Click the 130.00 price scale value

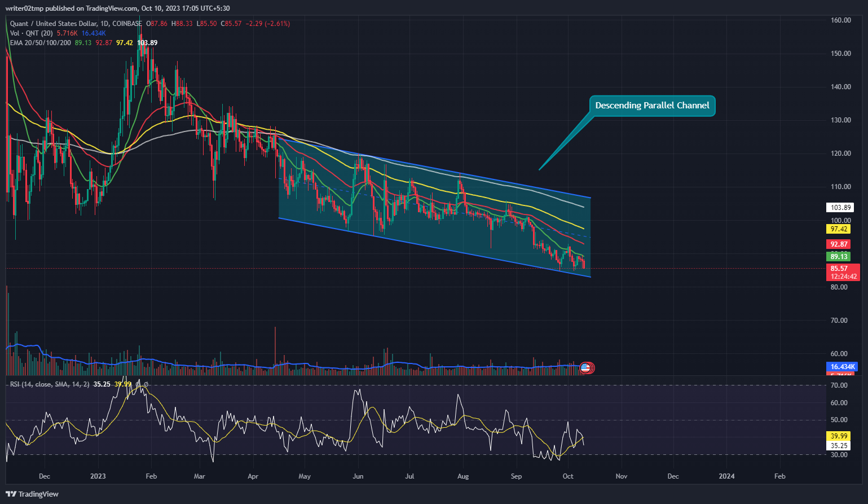pos(841,120)
